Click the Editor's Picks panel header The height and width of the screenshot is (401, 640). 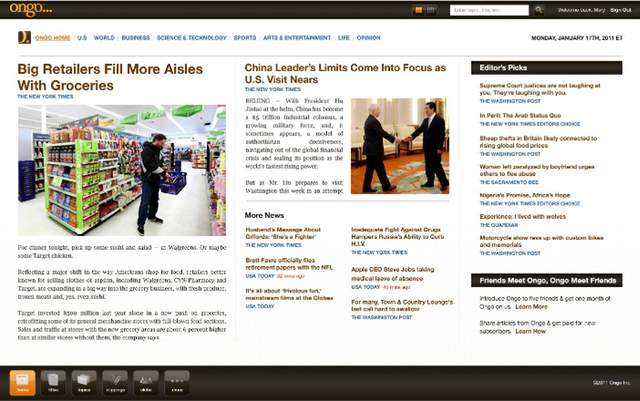tap(547, 68)
